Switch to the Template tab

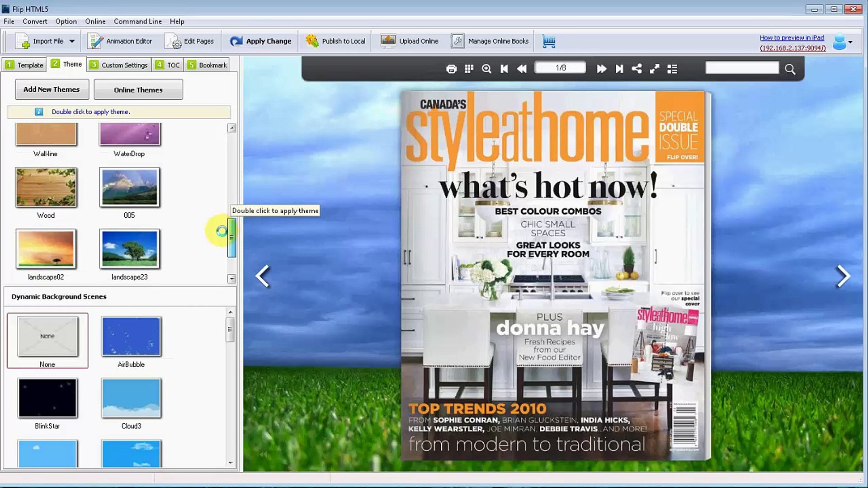click(24, 65)
